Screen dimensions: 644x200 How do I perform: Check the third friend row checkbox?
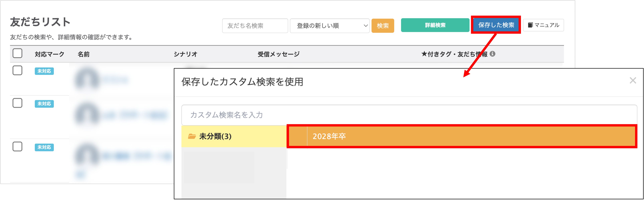[x=18, y=146]
